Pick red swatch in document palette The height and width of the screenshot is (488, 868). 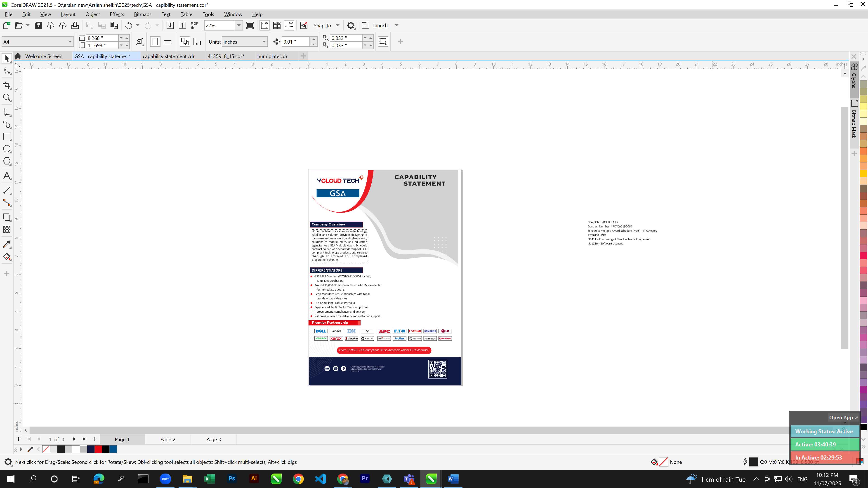pyautogui.click(x=98, y=449)
